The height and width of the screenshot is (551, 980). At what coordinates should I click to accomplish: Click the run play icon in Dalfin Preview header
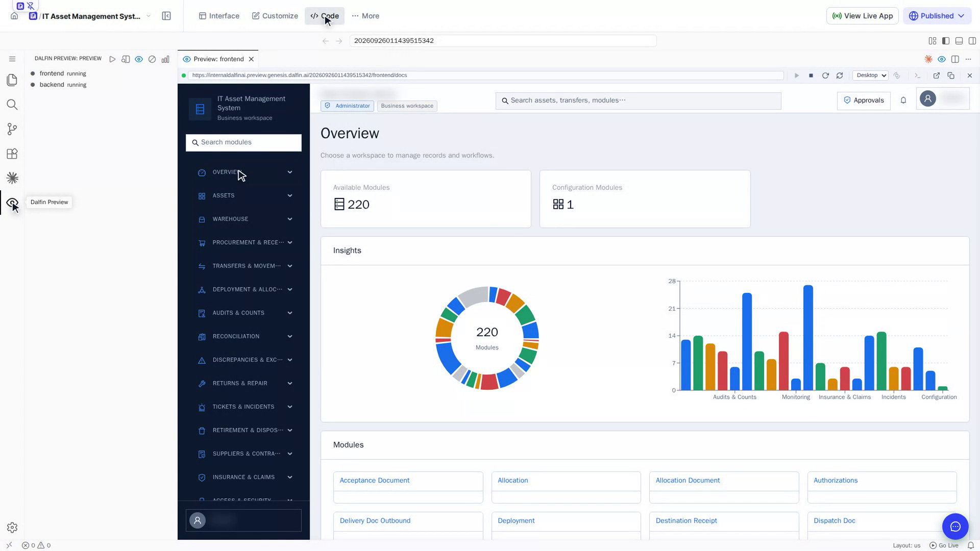112,59
